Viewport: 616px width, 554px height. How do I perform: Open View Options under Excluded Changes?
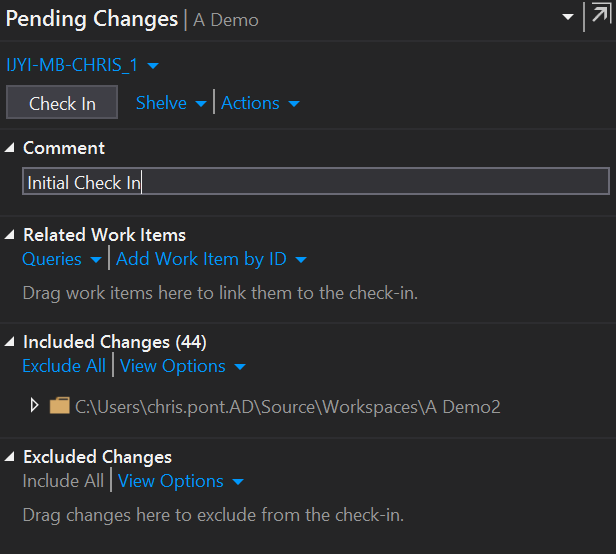tap(181, 481)
